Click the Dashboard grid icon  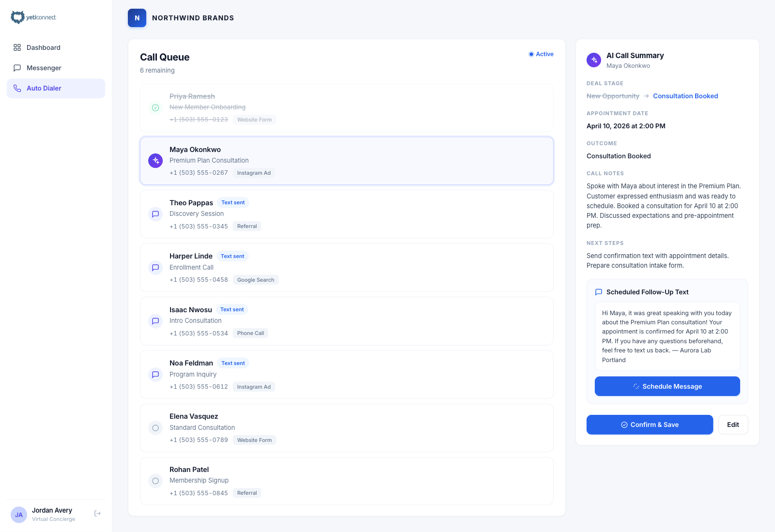[x=17, y=47]
